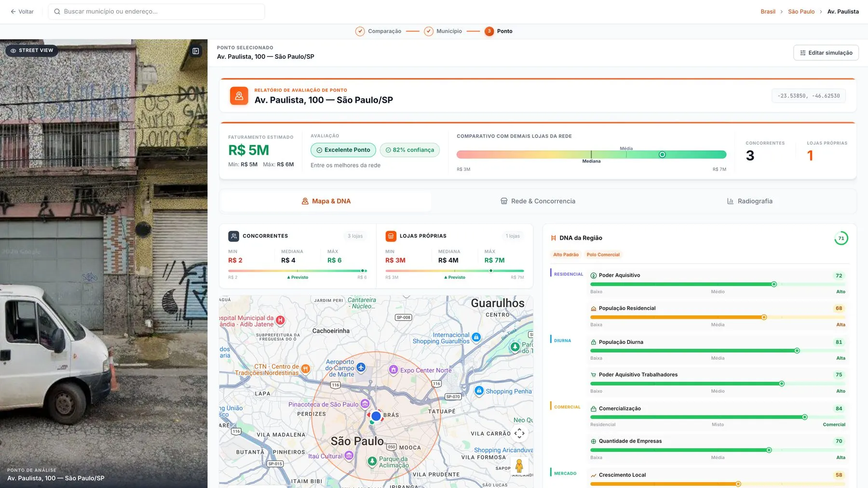This screenshot has width=868, height=488.
Task: Click the Internacional Shopping Guarulhos marker
Action: (x=476, y=338)
